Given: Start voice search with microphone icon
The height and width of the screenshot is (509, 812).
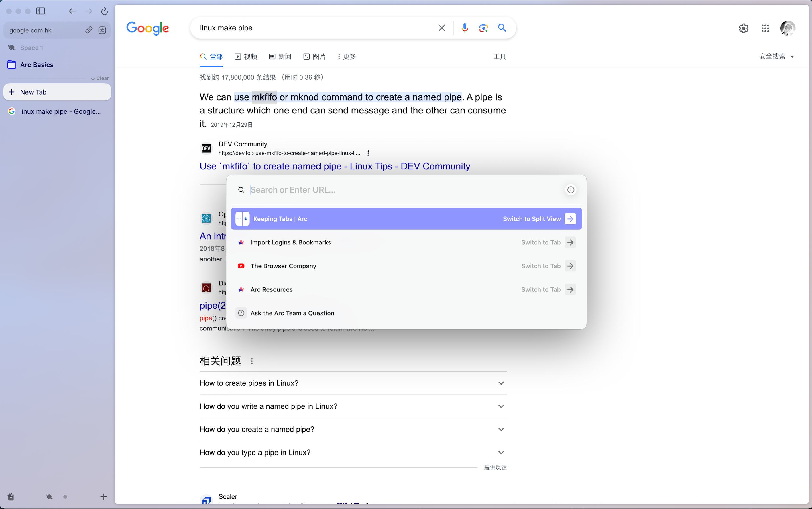Looking at the screenshot, I should [x=465, y=28].
